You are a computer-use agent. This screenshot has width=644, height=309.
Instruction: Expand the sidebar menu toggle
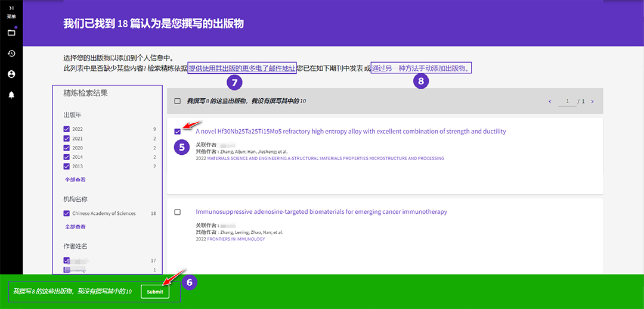pos(11,8)
